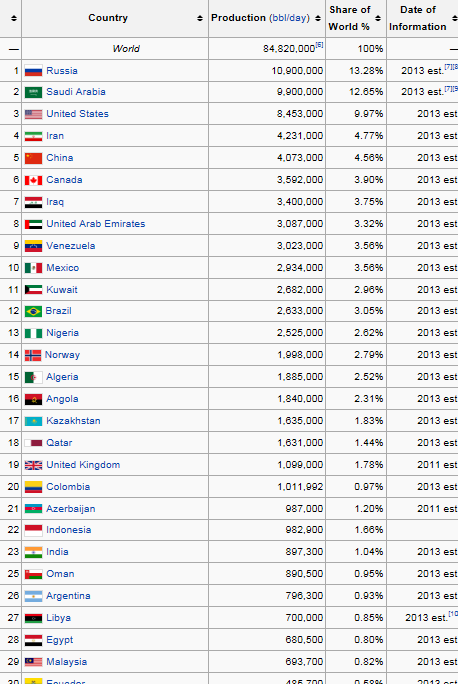Sort by Share of World % arrows
458x684 pixels.
(378, 18)
